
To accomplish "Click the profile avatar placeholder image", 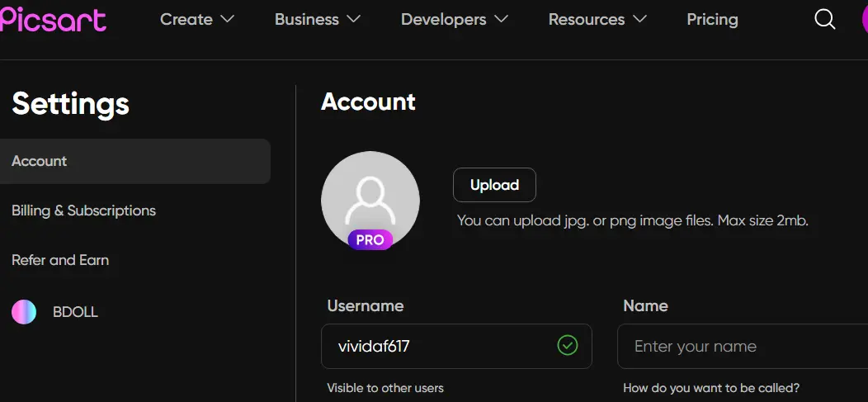I will [x=370, y=200].
